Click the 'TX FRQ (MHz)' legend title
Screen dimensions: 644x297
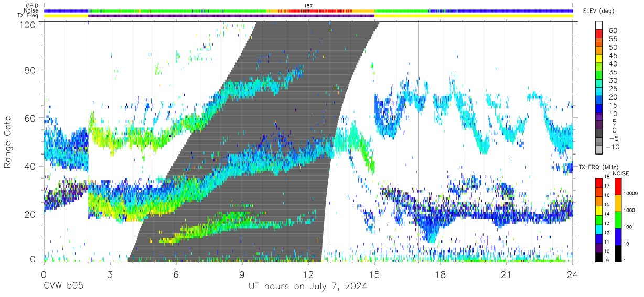598,167
